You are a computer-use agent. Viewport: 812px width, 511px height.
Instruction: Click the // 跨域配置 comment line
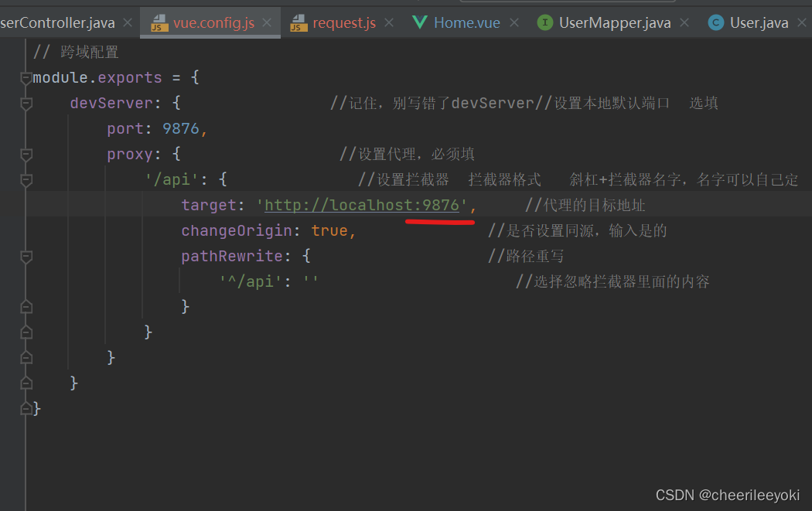pos(76,52)
